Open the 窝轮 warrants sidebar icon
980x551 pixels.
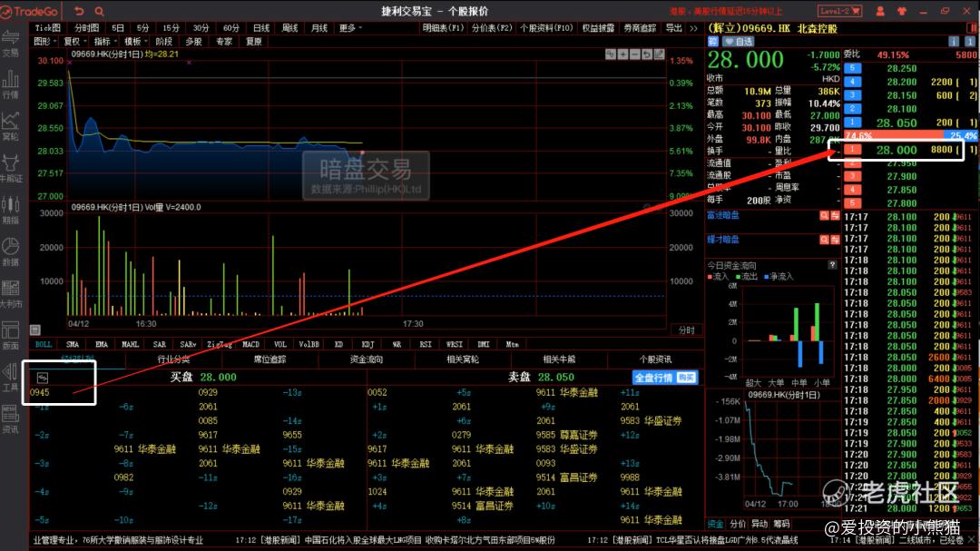click(11, 125)
